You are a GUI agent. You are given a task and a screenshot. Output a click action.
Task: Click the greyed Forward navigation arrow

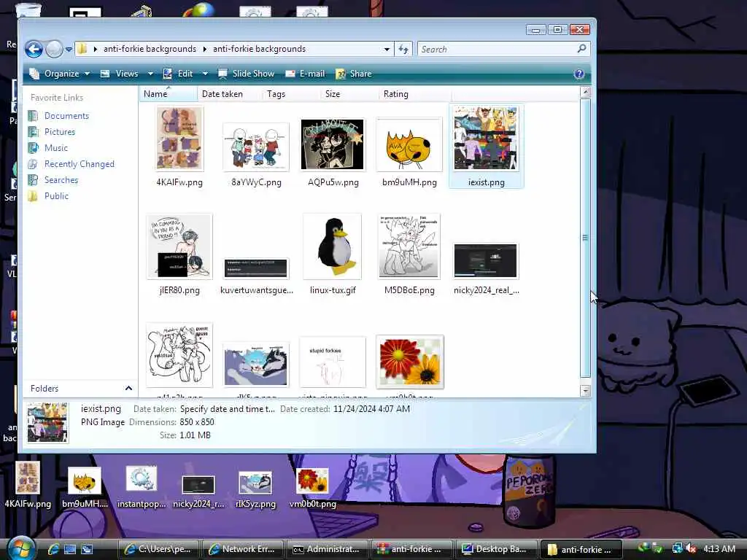click(54, 49)
